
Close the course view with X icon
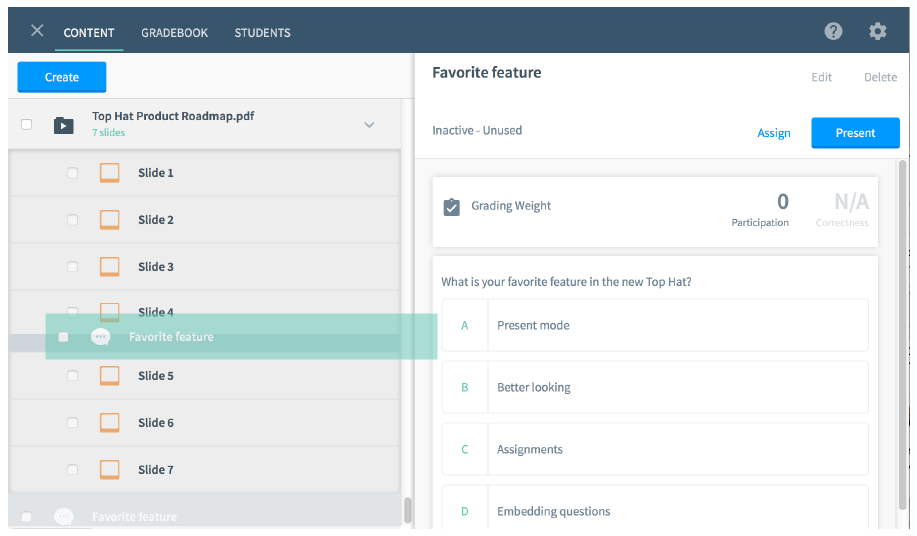click(x=37, y=30)
